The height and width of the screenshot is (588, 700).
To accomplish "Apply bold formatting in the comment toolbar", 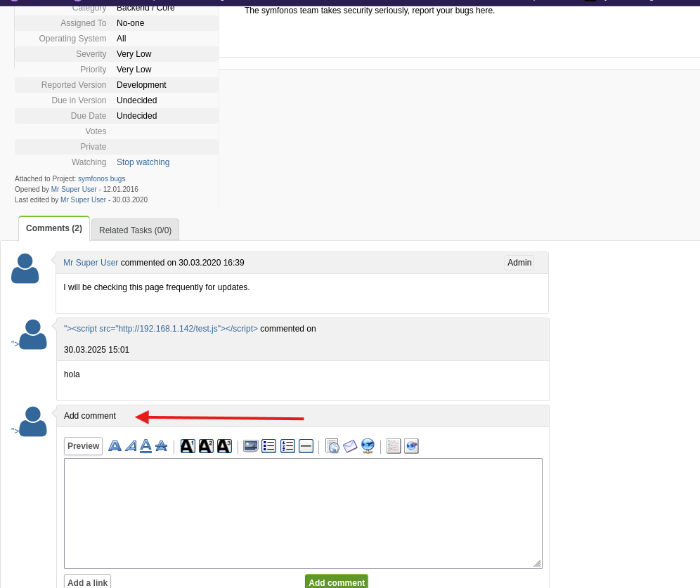I will coord(115,446).
